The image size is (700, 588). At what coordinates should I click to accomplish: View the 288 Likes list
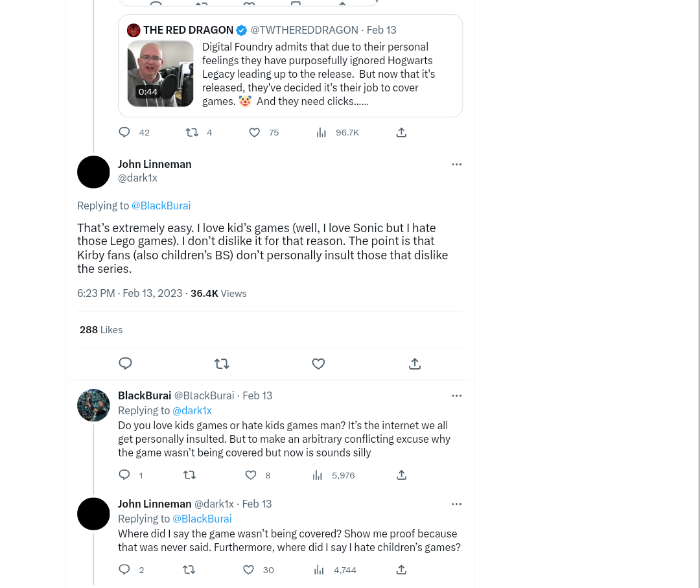point(101,330)
